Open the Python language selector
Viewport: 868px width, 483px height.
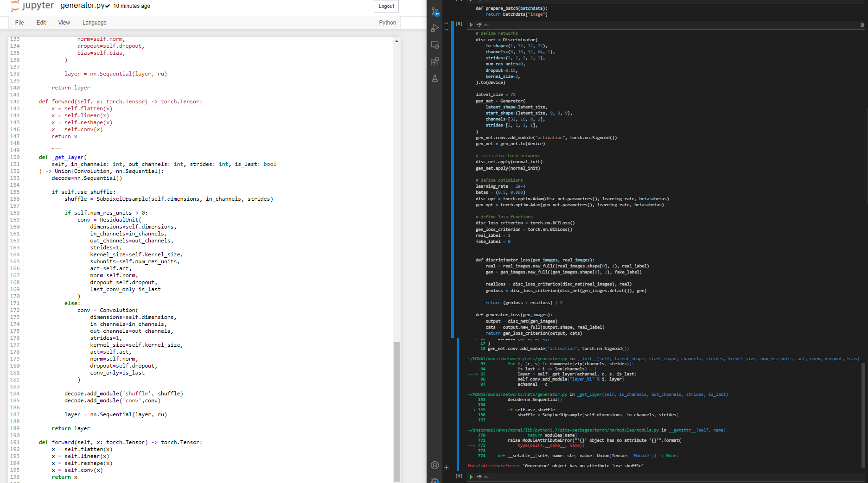pyautogui.click(x=387, y=22)
